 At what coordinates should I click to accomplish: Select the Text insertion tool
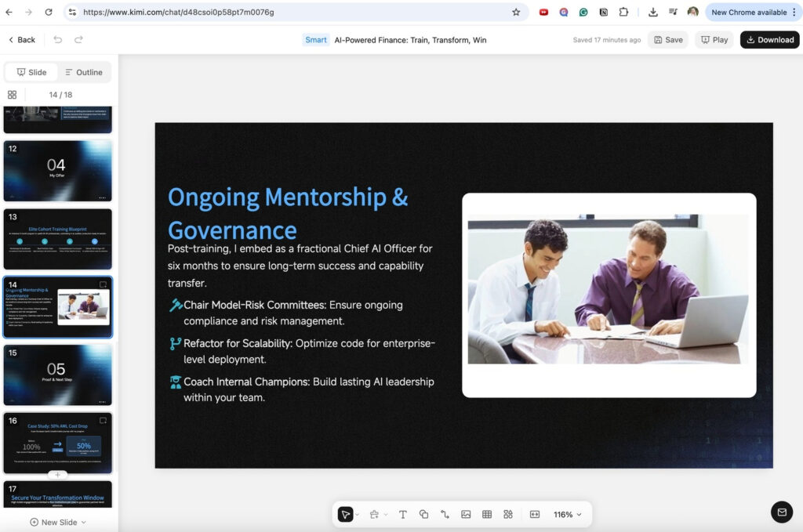pyautogui.click(x=403, y=514)
